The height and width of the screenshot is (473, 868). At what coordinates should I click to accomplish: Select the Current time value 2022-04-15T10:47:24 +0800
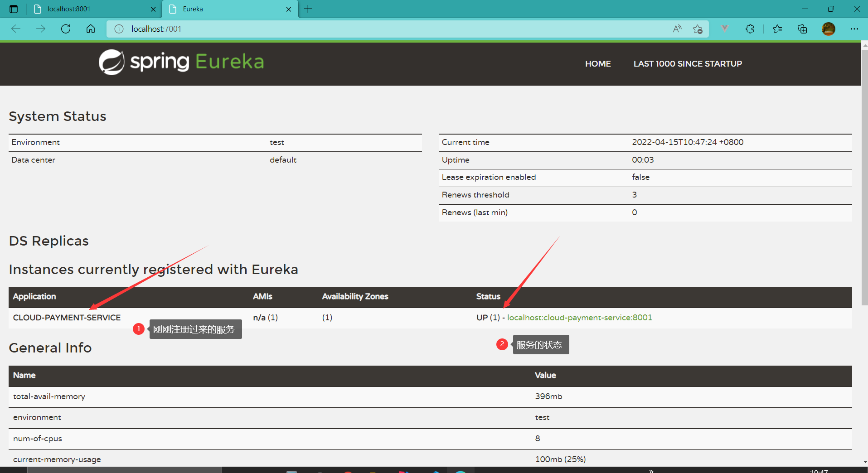pyautogui.click(x=688, y=142)
